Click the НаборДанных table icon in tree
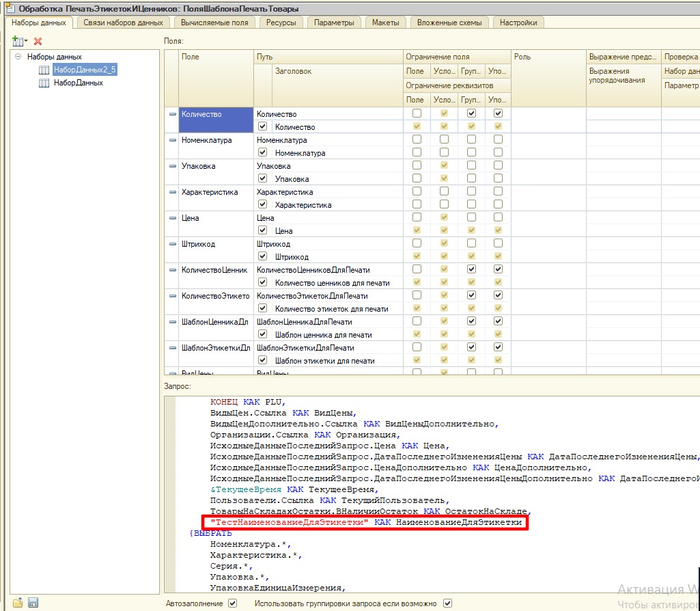 [x=44, y=83]
